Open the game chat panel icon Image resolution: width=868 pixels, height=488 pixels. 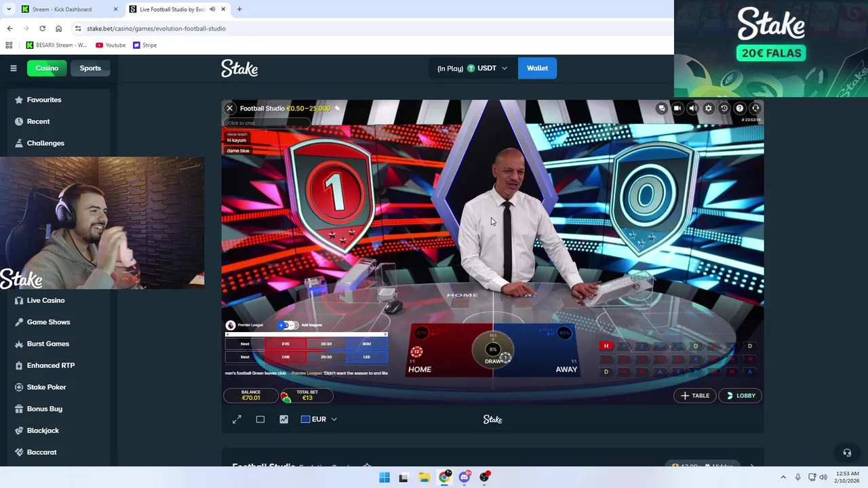point(662,108)
